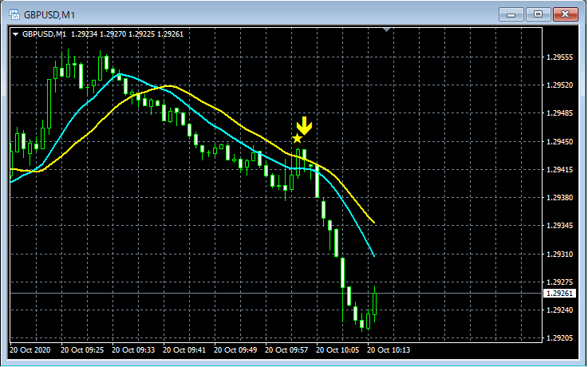Click the chart window icon beside GBPUSD,M1 title

pyautogui.click(x=14, y=14)
